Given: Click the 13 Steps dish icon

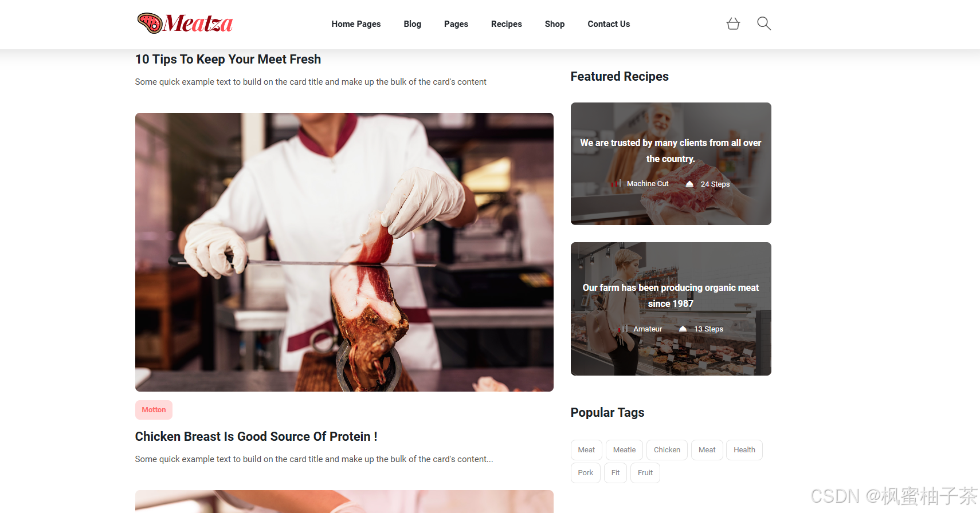Looking at the screenshot, I should click(x=683, y=329).
